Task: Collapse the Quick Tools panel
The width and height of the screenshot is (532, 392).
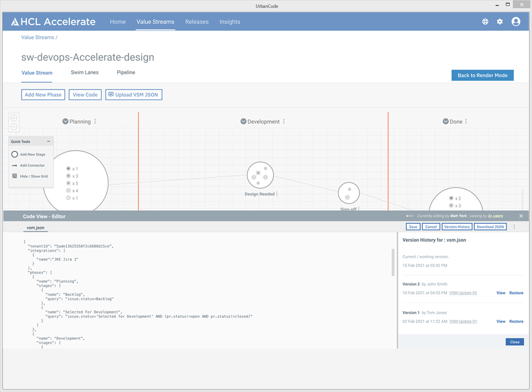Action: point(48,141)
